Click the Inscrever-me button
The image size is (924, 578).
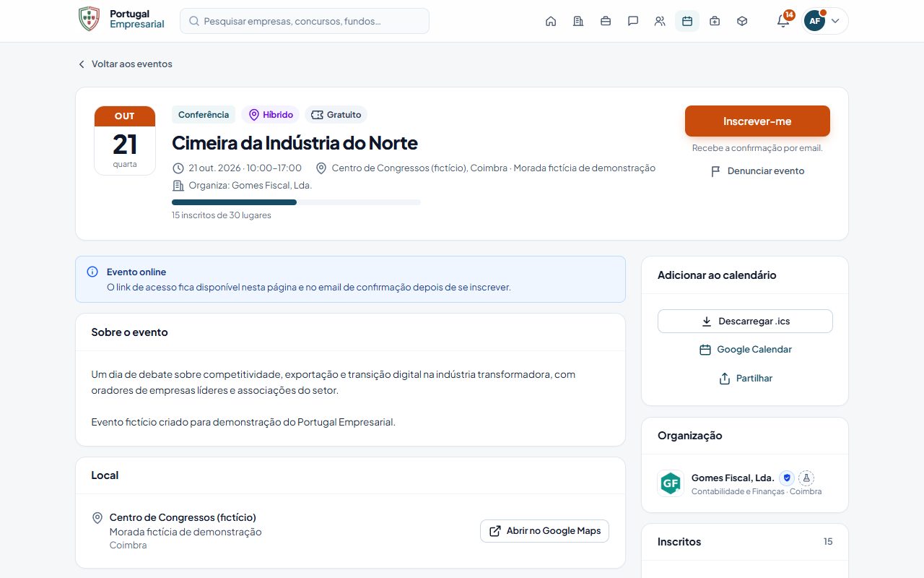tap(757, 121)
